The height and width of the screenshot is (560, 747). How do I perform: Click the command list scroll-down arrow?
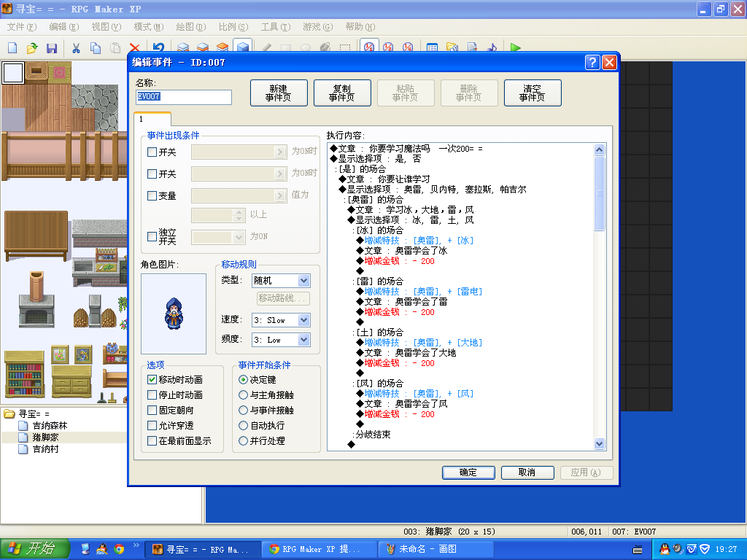(600, 444)
